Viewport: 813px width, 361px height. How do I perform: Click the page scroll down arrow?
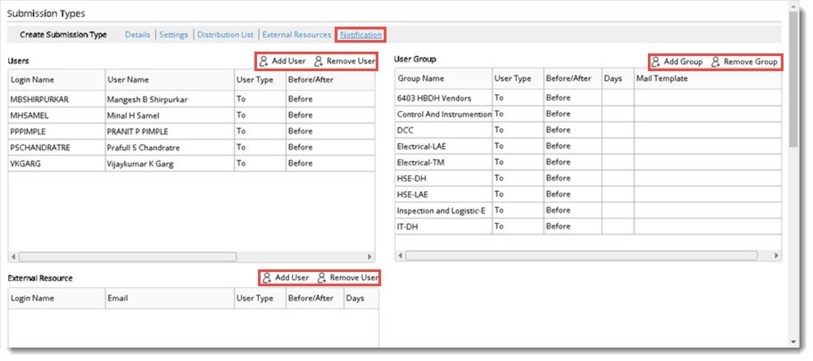[793, 342]
